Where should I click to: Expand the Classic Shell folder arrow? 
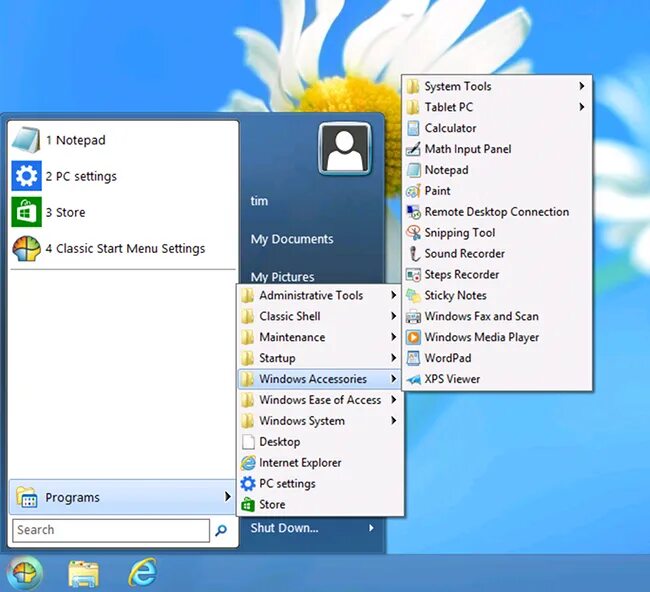(393, 316)
